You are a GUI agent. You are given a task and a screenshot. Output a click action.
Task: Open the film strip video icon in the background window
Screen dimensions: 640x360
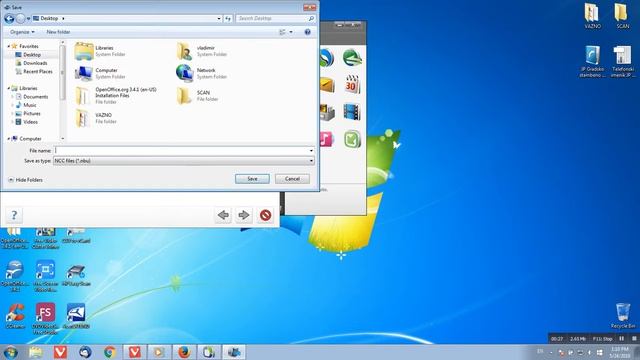pyautogui.click(x=352, y=112)
